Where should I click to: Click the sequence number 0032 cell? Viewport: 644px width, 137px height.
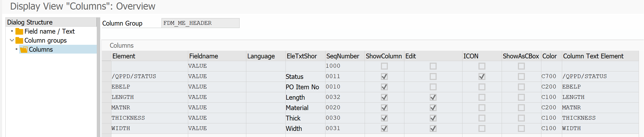coord(333,97)
